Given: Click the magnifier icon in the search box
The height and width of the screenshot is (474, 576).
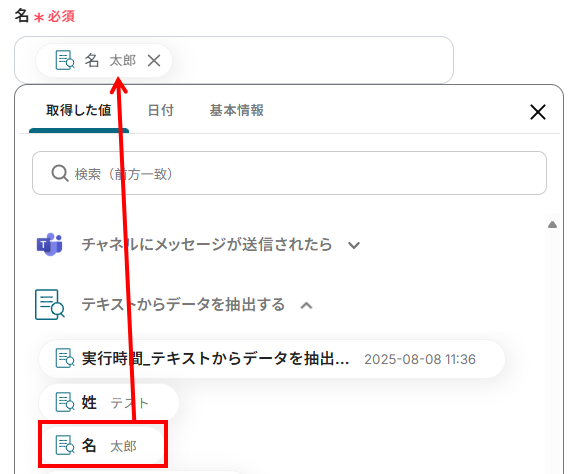Looking at the screenshot, I should (x=60, y=173).
